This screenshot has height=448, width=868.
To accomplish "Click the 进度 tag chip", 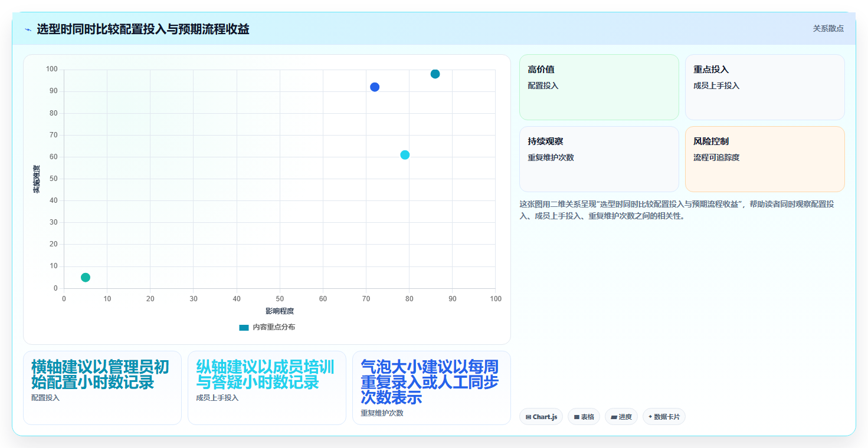I will (x=621, y=417).
